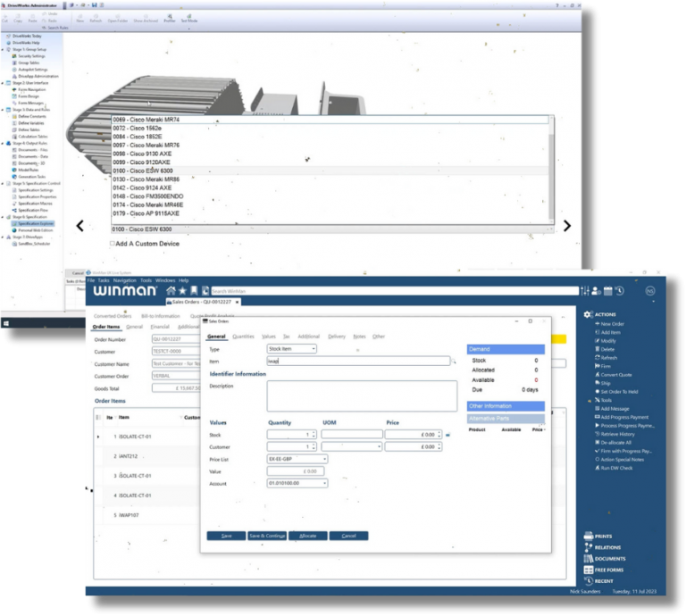Collapse Stage 1: Group Setup node
The height and width of the screenshot is (616, 686).
pyautogui.click(x=3, y=49)
